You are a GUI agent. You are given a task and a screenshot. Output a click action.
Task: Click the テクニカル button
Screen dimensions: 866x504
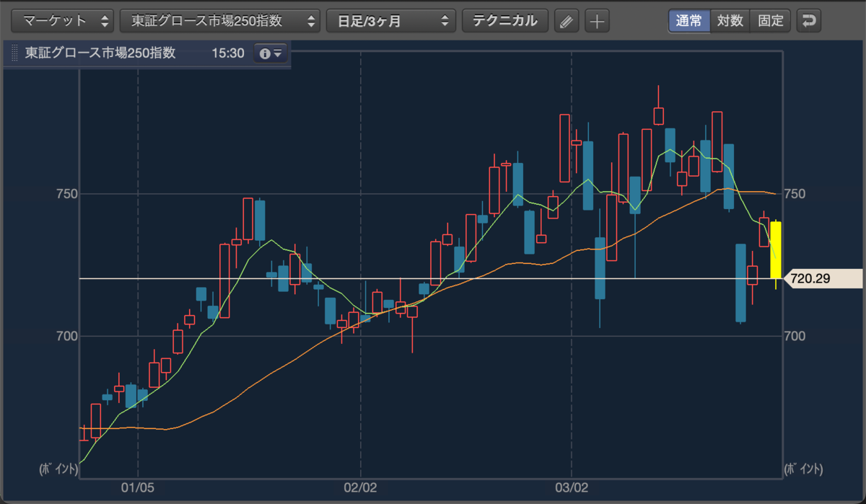(x=505, y=20)
